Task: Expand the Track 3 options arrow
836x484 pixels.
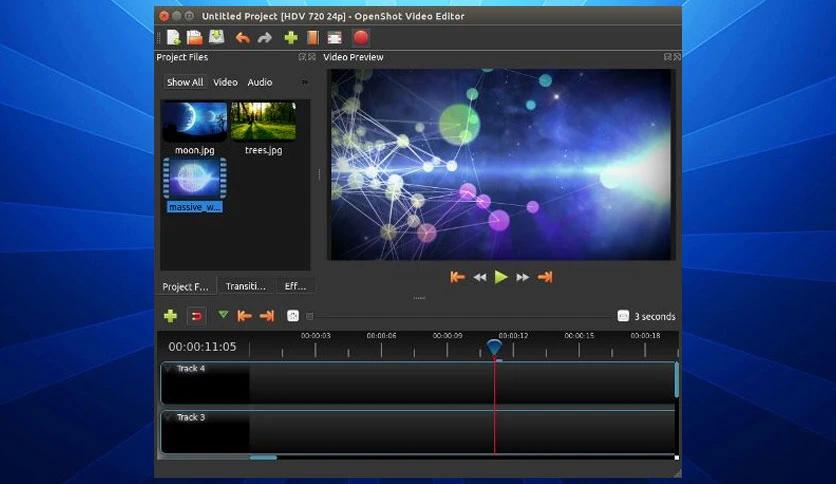Action: coord(168,417)
